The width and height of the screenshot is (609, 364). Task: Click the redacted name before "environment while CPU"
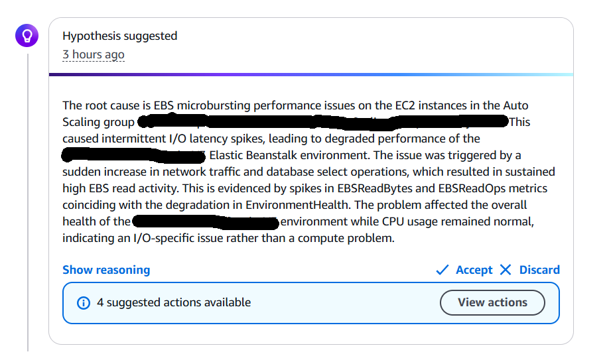click(205, 221)
